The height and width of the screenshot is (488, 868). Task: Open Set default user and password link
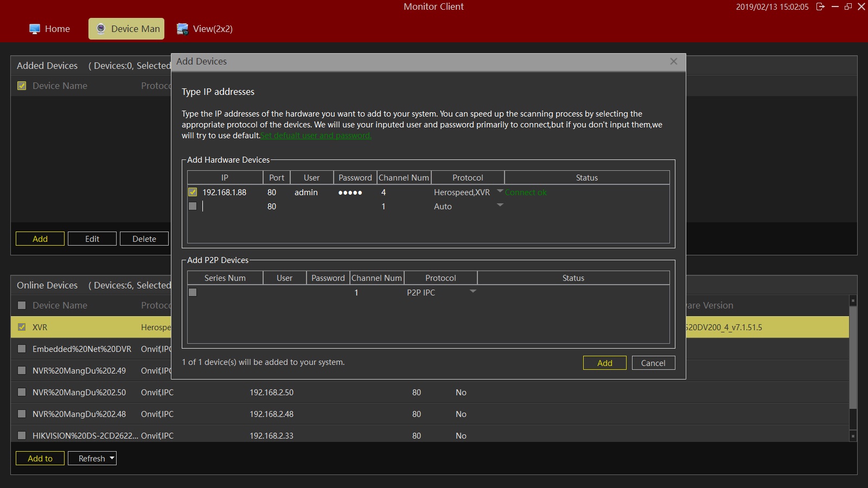pyautogui.click(x=316, y=136)
